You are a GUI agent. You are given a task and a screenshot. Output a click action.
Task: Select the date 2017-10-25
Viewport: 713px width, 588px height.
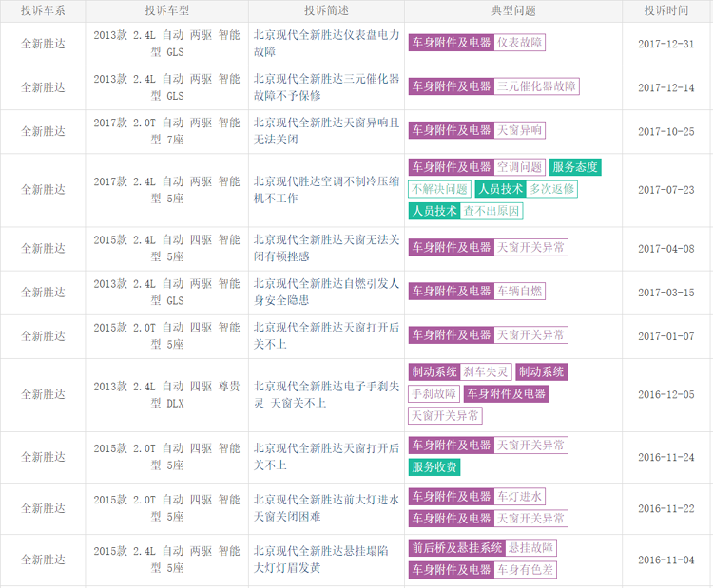[666, 132]
